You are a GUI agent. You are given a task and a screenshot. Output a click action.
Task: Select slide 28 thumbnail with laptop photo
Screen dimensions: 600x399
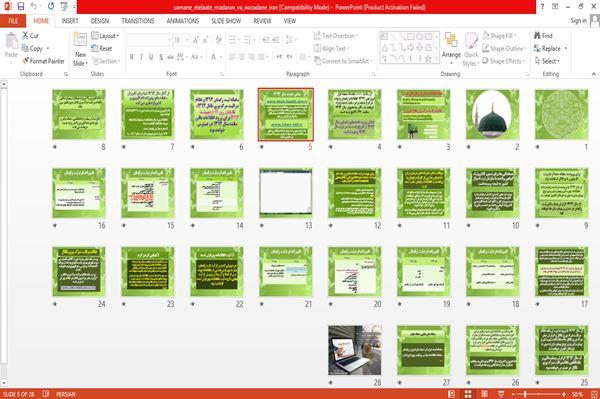(354, 350)
